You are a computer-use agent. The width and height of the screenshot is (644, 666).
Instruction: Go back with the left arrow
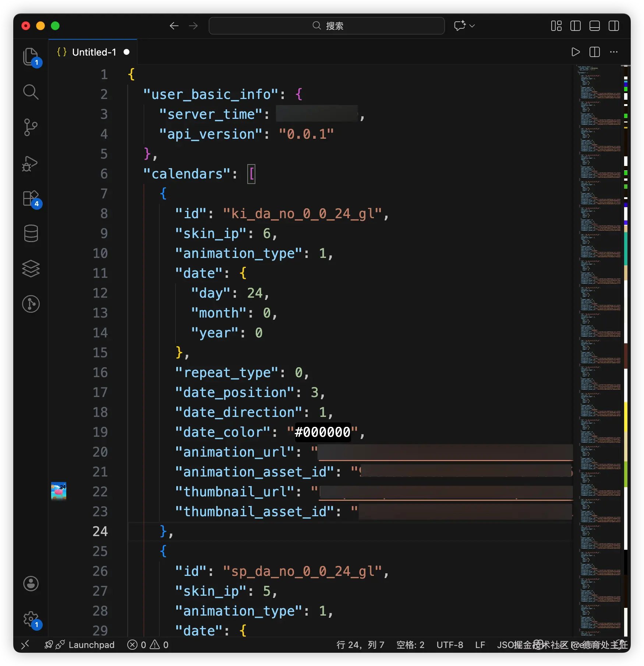tap(174, 26)
